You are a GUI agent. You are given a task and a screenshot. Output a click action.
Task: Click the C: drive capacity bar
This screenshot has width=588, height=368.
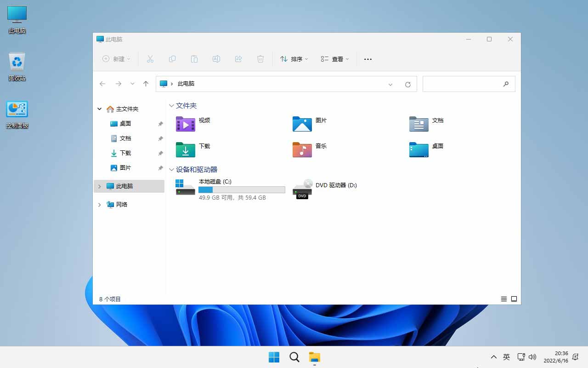[242, 190]
